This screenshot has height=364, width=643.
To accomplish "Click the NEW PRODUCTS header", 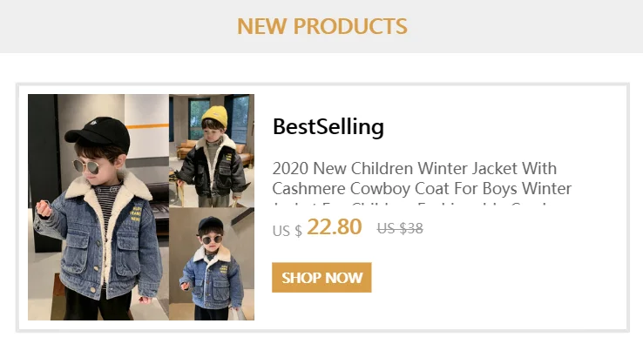I will coord(321,26).
